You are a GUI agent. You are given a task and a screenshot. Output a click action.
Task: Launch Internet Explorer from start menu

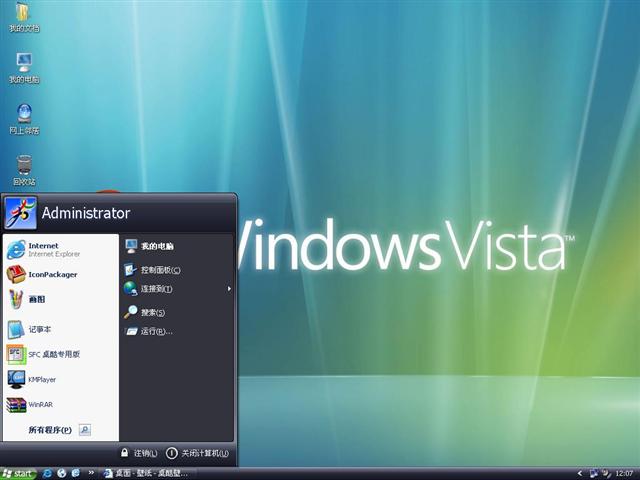(x=60, y=249)
